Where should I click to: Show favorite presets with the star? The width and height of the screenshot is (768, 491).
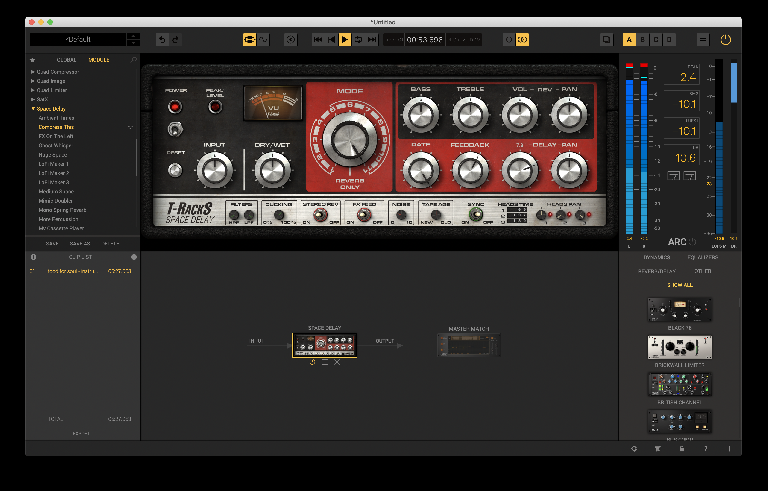click(x=33, y=60)
